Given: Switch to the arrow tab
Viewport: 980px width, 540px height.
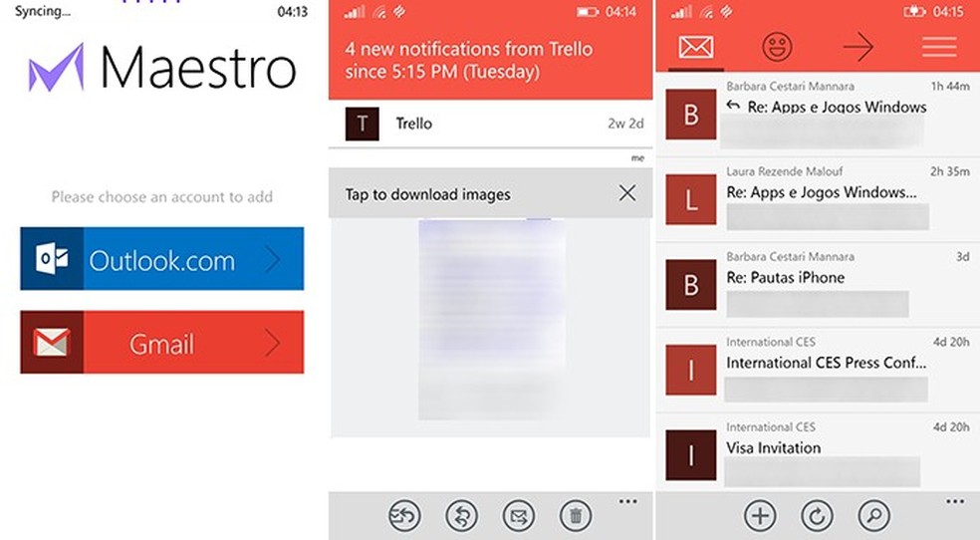Looking at the screenshot, I should pyautogui.click(x=857, y=47).
